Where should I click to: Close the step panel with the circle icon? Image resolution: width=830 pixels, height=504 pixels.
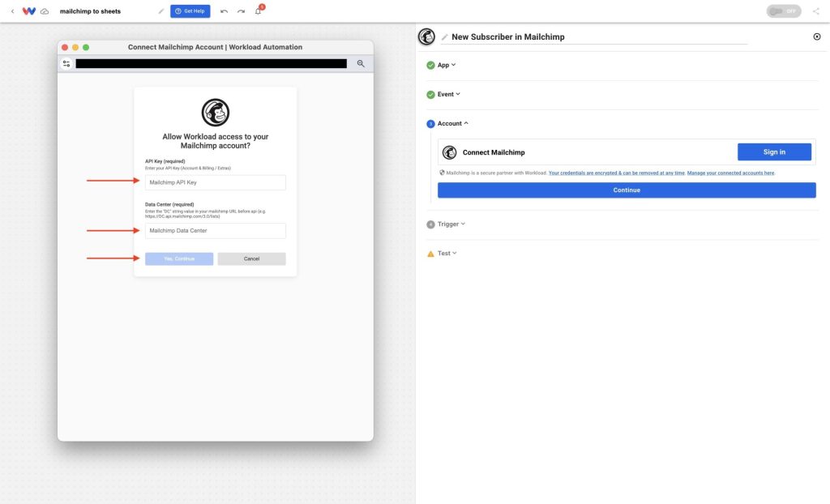pyautogui.click(x=817, y=36)
